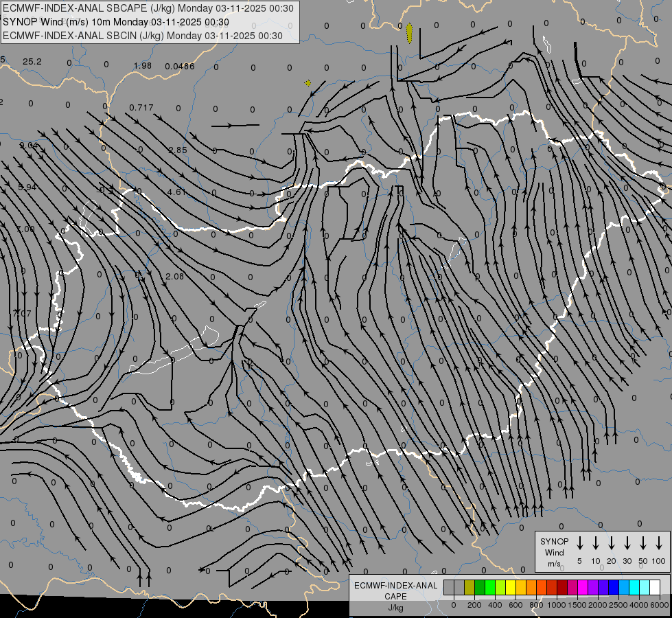Screen dimensions: 672x618
Task: Click the first gray CAPE legend swatch
Action: coord(449,587)
